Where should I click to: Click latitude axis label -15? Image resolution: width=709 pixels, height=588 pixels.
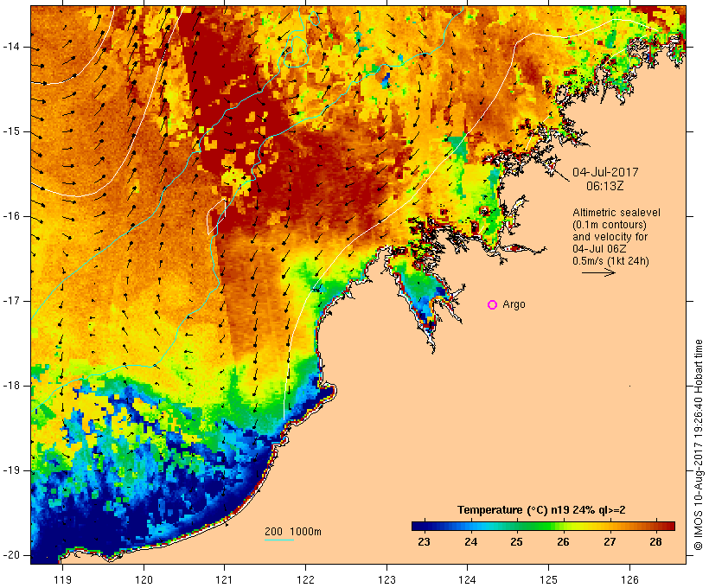(11, 131)
